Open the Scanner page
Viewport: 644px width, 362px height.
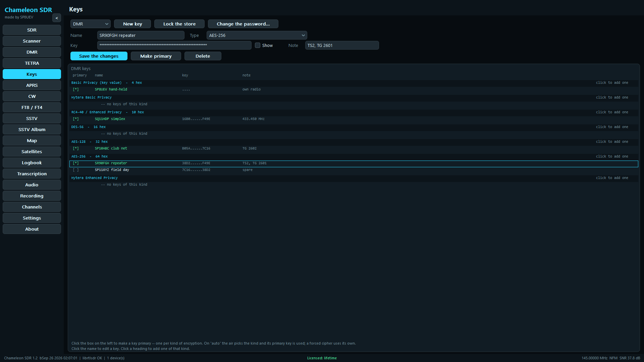pyautogui.click(x=32, y=41)
